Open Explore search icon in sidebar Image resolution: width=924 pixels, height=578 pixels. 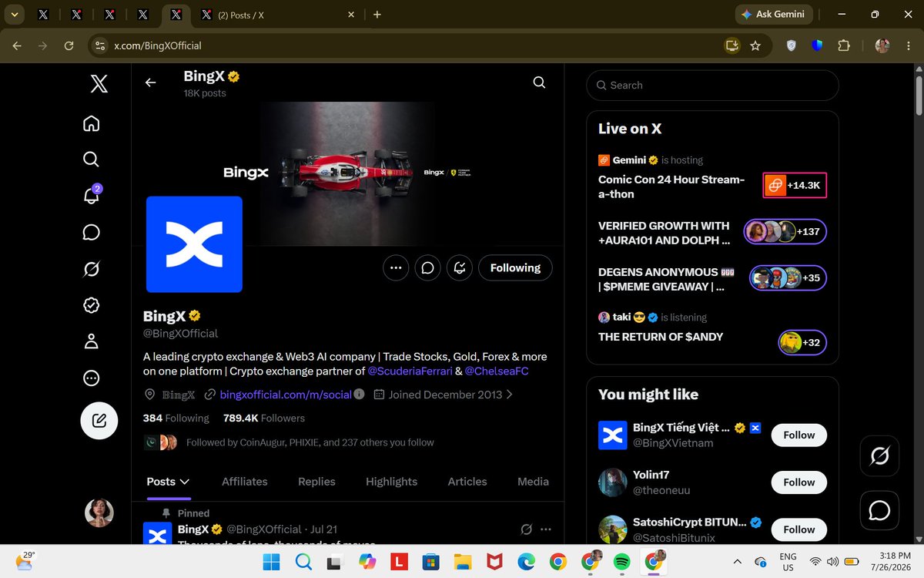[x=91, y=160]
